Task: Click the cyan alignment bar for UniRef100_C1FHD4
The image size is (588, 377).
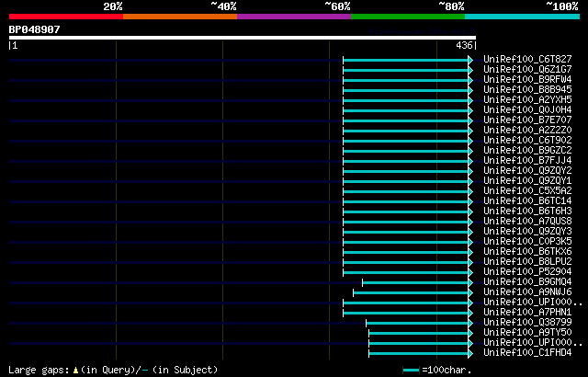Action: point(419,354)
